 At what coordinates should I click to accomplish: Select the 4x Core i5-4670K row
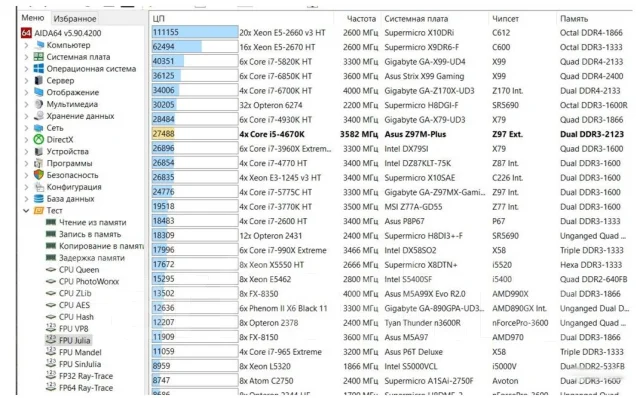click(x=392, y=134)
